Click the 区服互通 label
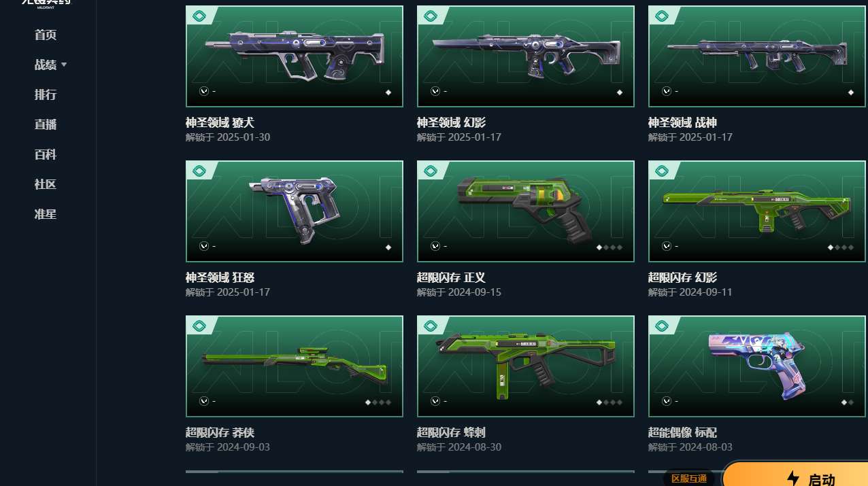The height and width of the screenshot is (486, 868). coord(689,479)
